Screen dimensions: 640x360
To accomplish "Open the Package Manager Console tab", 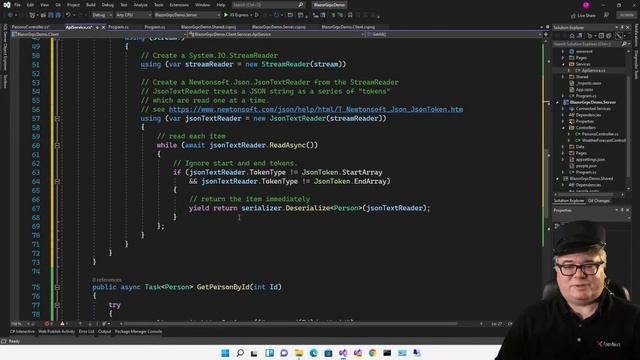I will (x=138, y=332).
